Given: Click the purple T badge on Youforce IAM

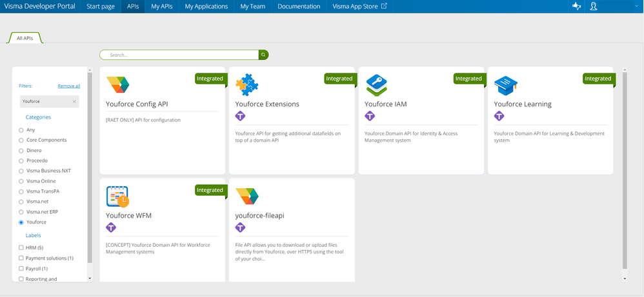Looking at the screenshot, I should 370,116.
